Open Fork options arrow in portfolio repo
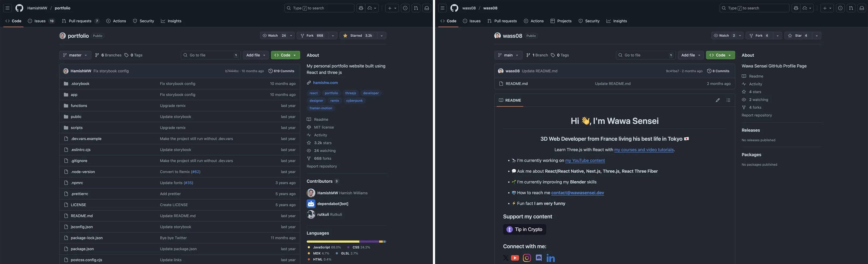 tap(333, 36)
